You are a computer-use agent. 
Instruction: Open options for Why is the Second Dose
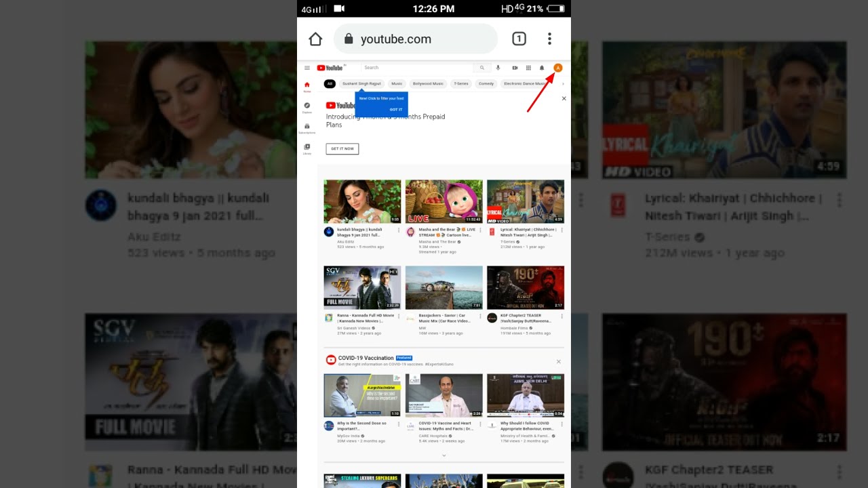(399, 424)
